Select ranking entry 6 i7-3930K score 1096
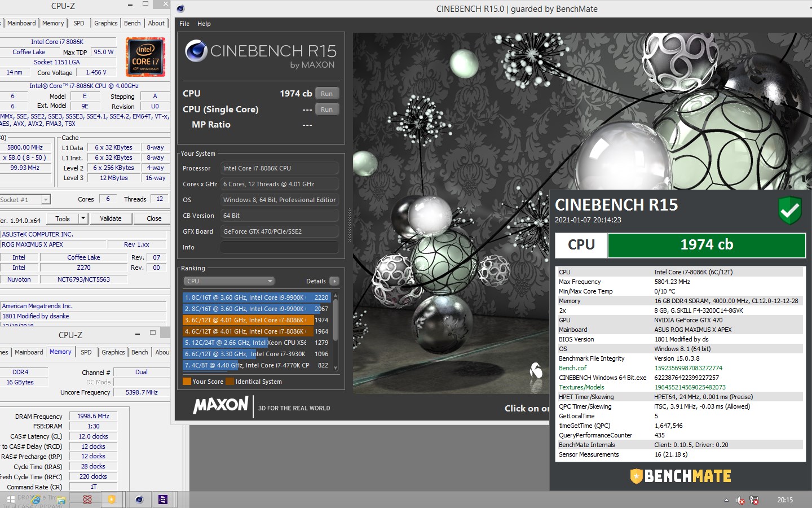Viewport: 812px width, 508px height. (x=257, y=354)
